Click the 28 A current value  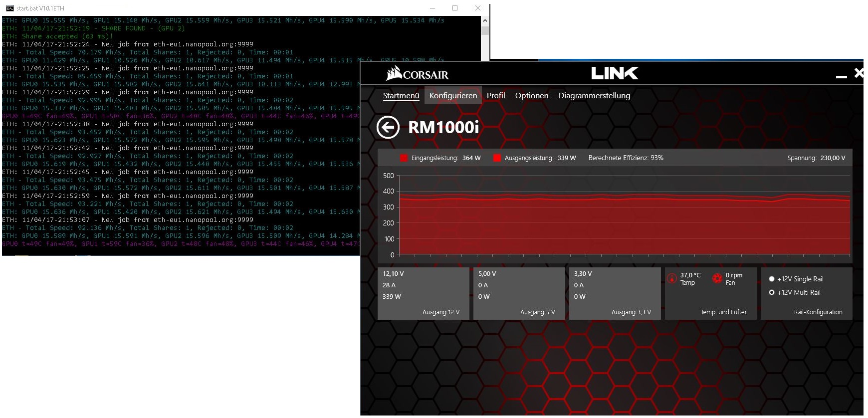coord(389,285)
